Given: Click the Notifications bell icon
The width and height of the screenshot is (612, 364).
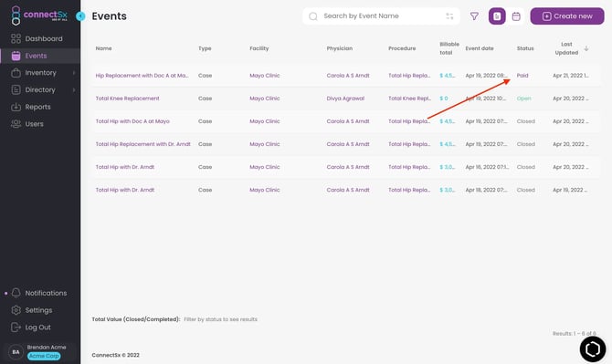Looking at the screenshot, I should [16, 293].
